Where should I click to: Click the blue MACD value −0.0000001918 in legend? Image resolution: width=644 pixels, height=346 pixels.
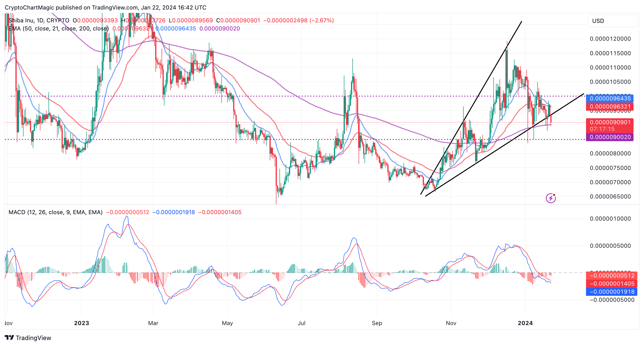click(x=173, y=212)
